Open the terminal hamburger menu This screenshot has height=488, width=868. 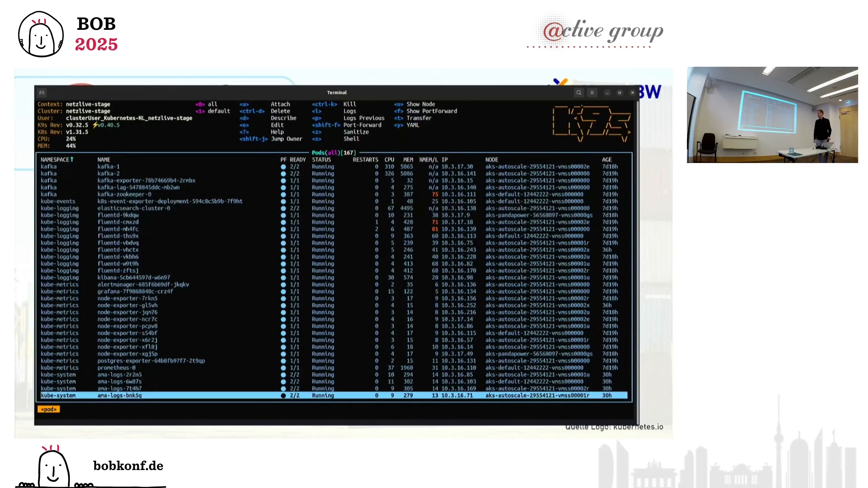point(592,93)
